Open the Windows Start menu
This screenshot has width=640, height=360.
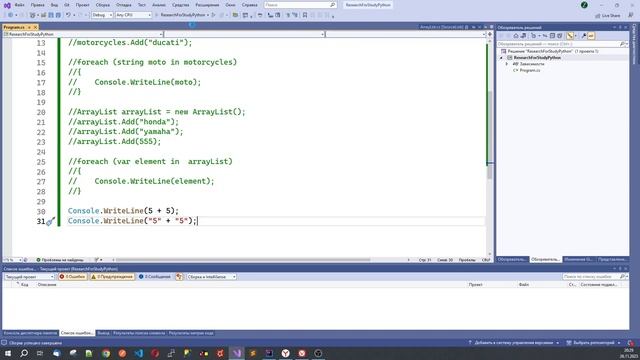coord(7,353)
